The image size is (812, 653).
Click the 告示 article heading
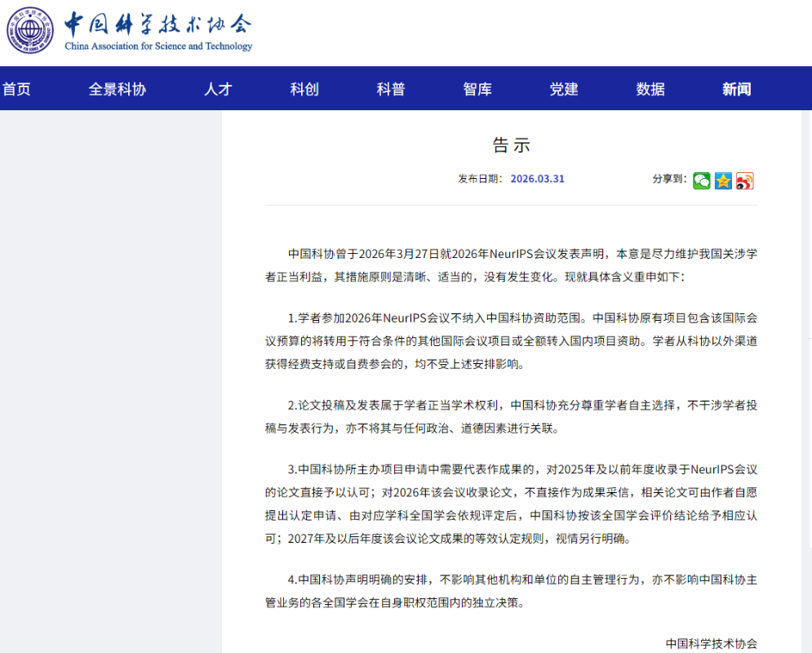pyautogui.click(x=511, y=145)
